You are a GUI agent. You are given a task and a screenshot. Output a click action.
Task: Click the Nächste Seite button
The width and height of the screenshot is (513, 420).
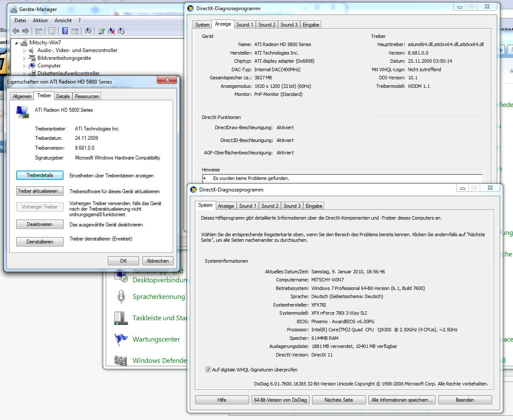click(339, 400)
